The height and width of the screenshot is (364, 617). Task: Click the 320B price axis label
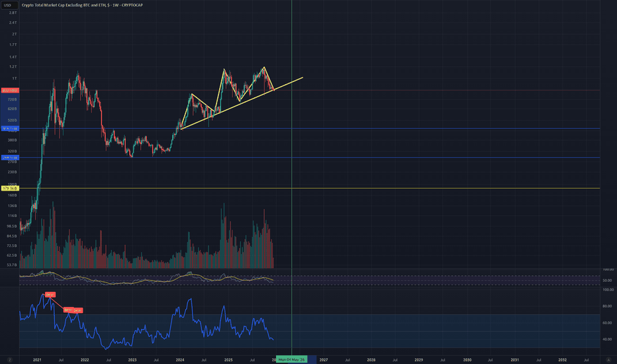13,151
